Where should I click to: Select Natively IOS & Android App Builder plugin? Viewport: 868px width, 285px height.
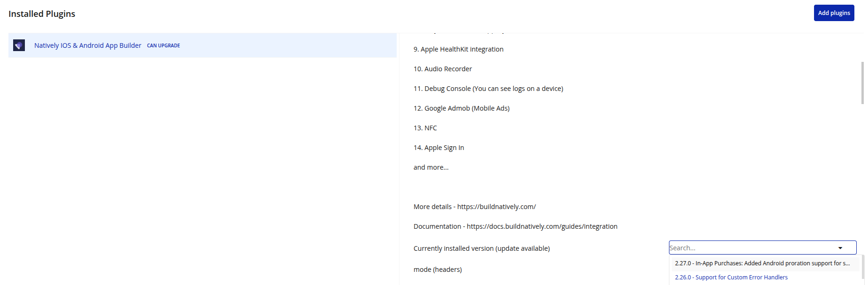pyautogui.click(x=87, y=45)
